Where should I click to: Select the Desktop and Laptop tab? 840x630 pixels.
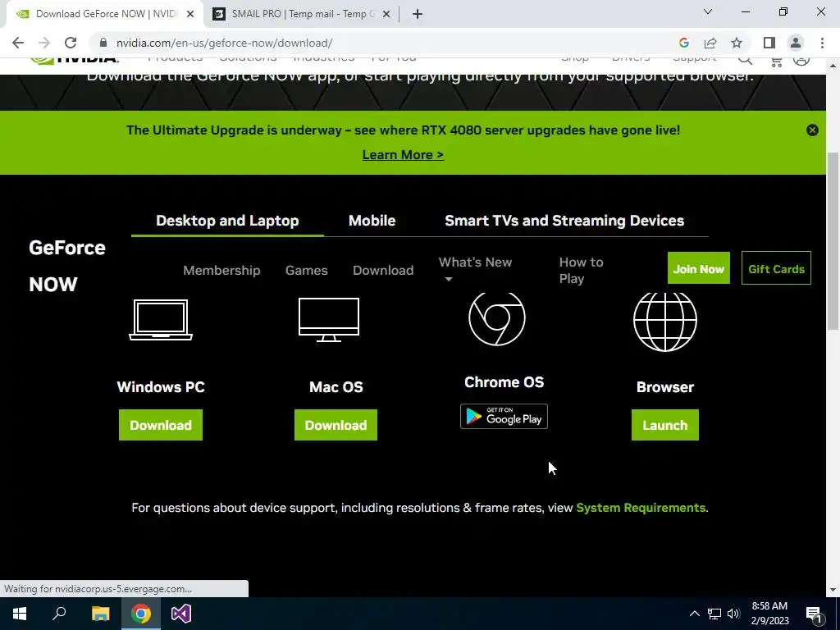pyautogui.click(x=227, y=221)
